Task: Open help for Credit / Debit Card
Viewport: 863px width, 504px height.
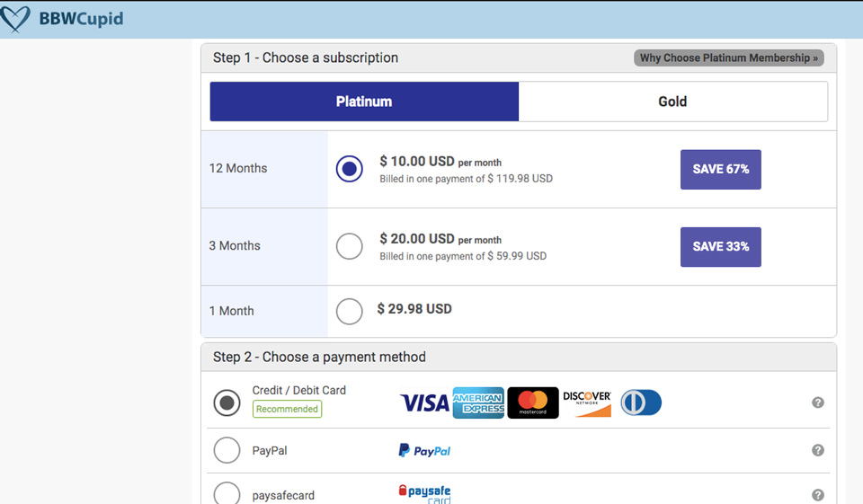Action: point(818,402)
